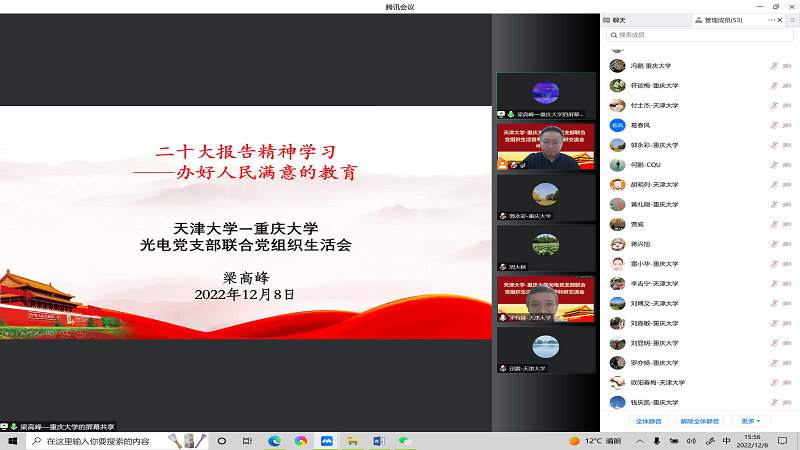Open File Explorer in taskbar
The width and height of the screenshot is (800, 450).
click(352, 440)
